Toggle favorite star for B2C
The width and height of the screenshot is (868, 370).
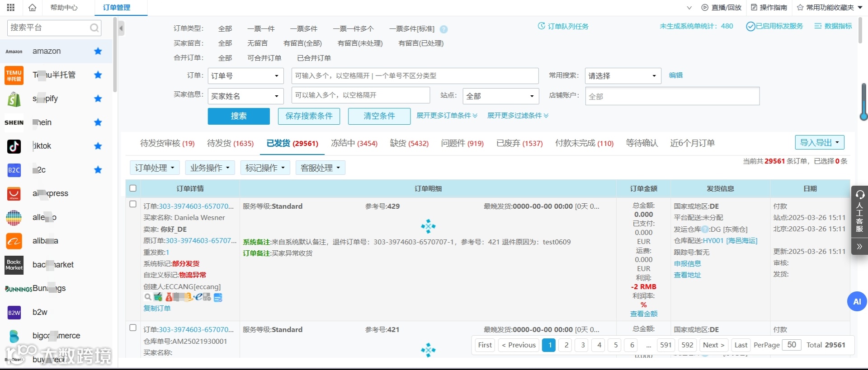pos(98,170)
